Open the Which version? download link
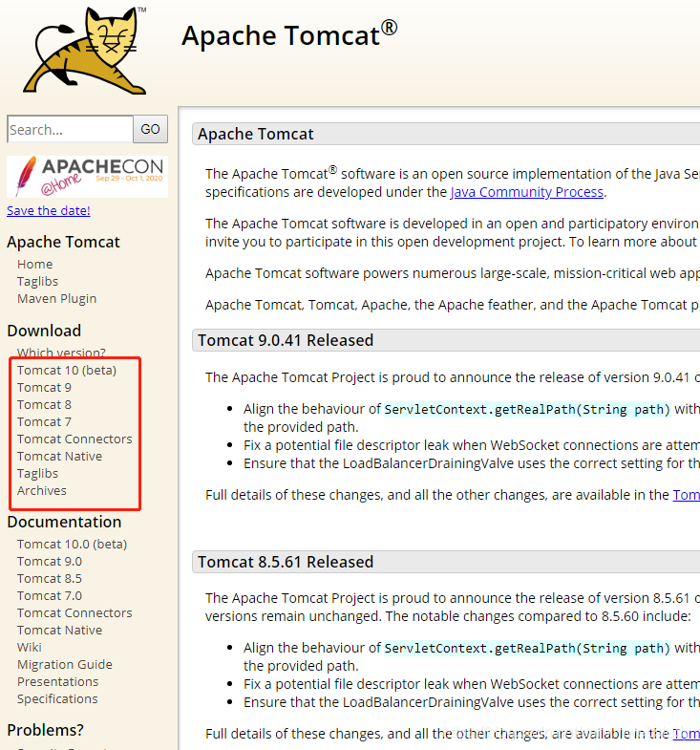700x750 pixels. pos(61,353)
